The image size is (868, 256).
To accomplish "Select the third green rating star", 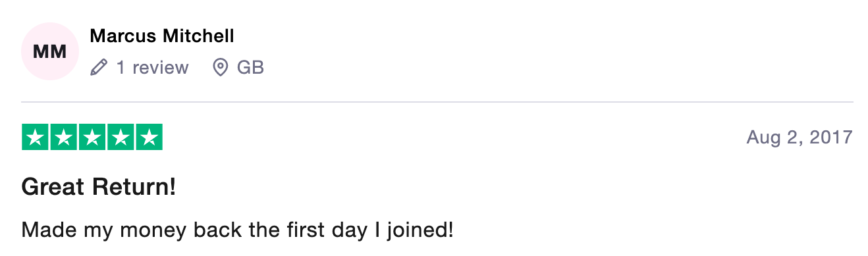I will coord(92,137).
